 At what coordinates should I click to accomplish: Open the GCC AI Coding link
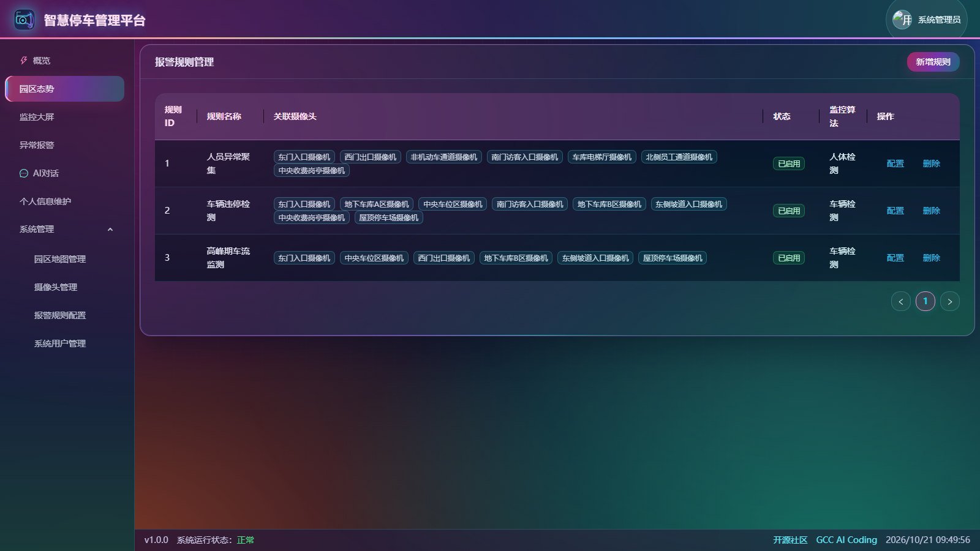click(x=846, y=540)
